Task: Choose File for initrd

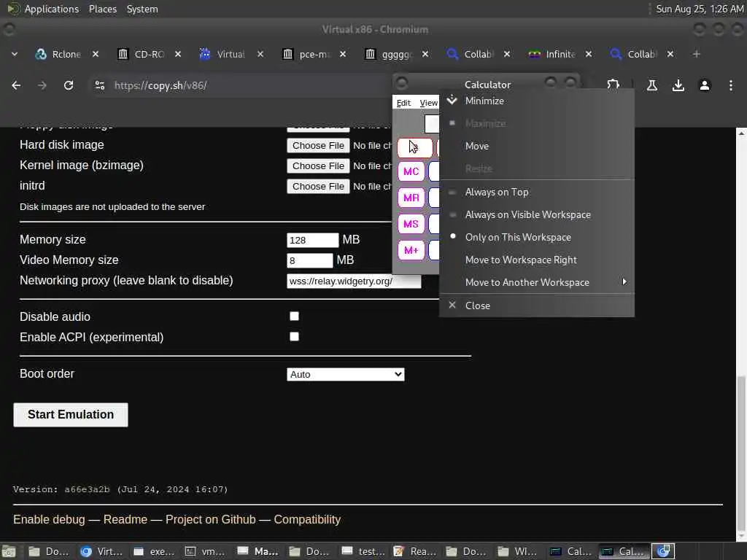Action: coord(318,186)
